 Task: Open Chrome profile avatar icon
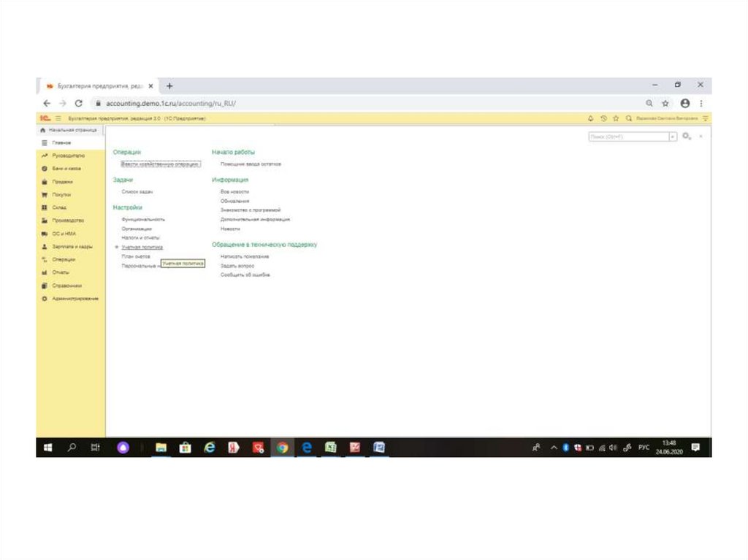pos(685,103)
